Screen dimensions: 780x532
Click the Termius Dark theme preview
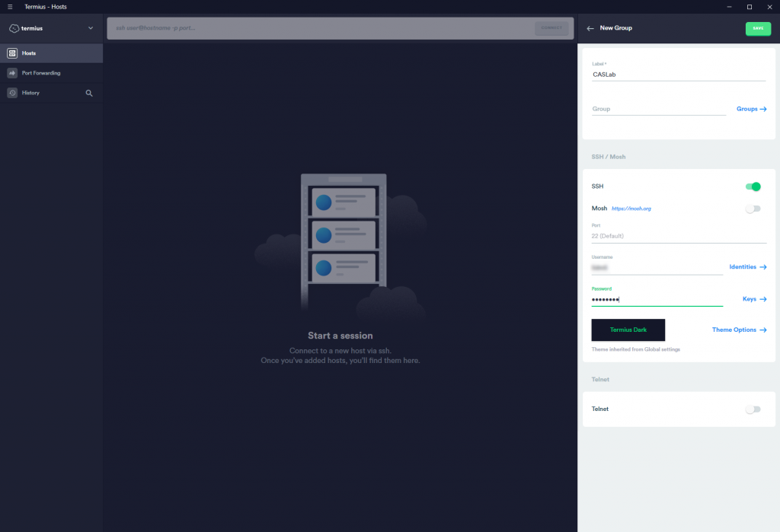pyautogui.click(x=628, y=330)
